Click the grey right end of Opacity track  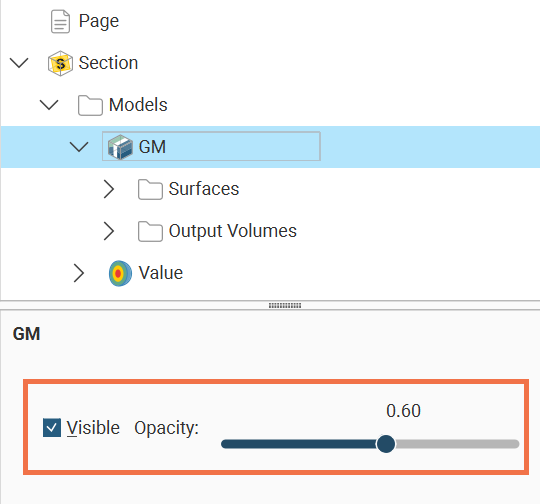457,444
